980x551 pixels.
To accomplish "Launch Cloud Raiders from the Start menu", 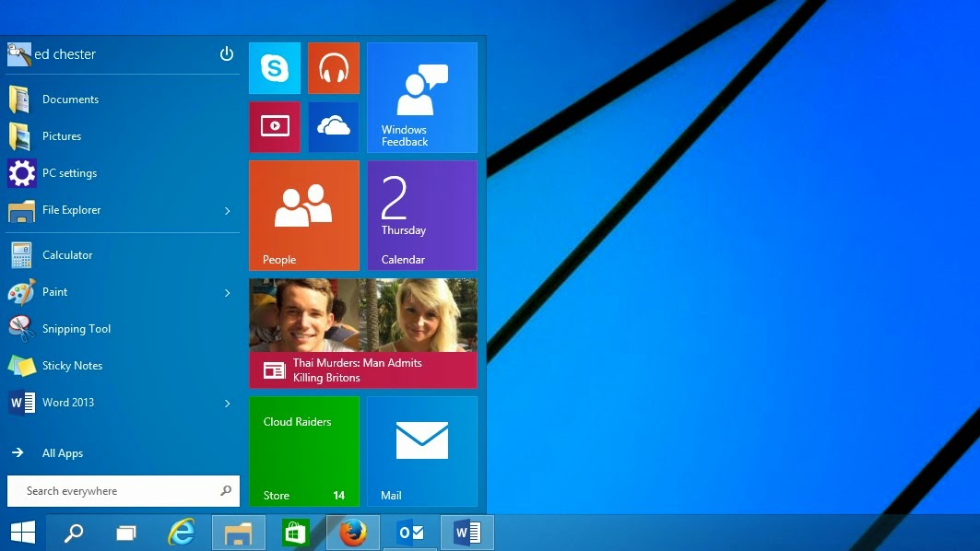I will pos(303,451).
